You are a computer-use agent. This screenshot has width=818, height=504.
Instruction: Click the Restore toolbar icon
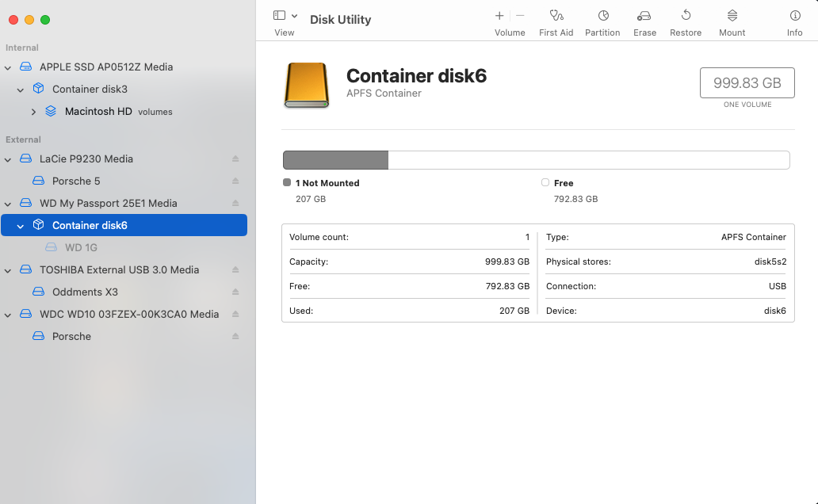[686, 16]
